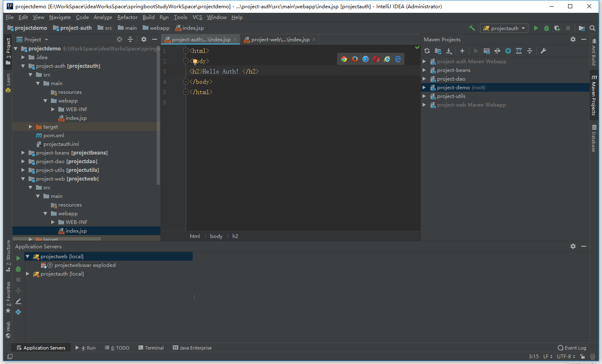Open the TODO tool window
The image size is (602, 364).
tap(117, 348)
